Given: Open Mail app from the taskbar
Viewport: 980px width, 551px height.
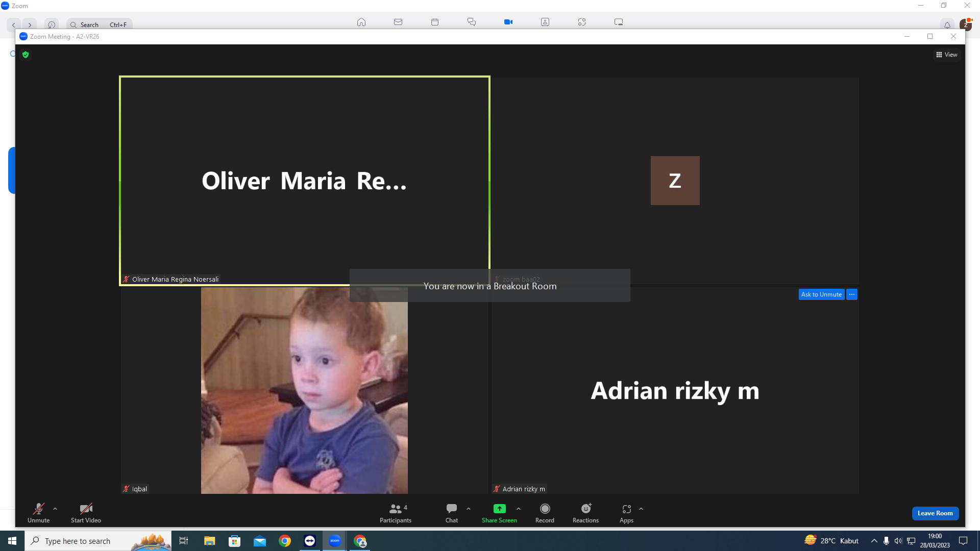Looking at the screenshot, I should [260, 541].
